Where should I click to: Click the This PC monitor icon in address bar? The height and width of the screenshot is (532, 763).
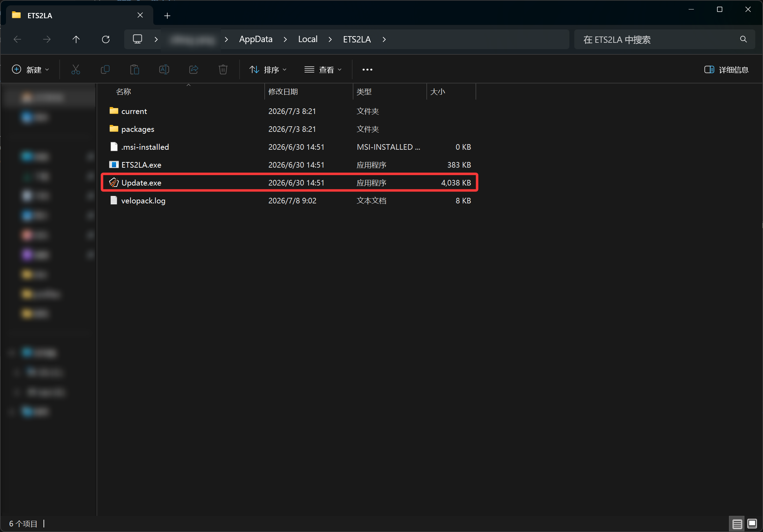pyautogui.click(x=138, y=39)
